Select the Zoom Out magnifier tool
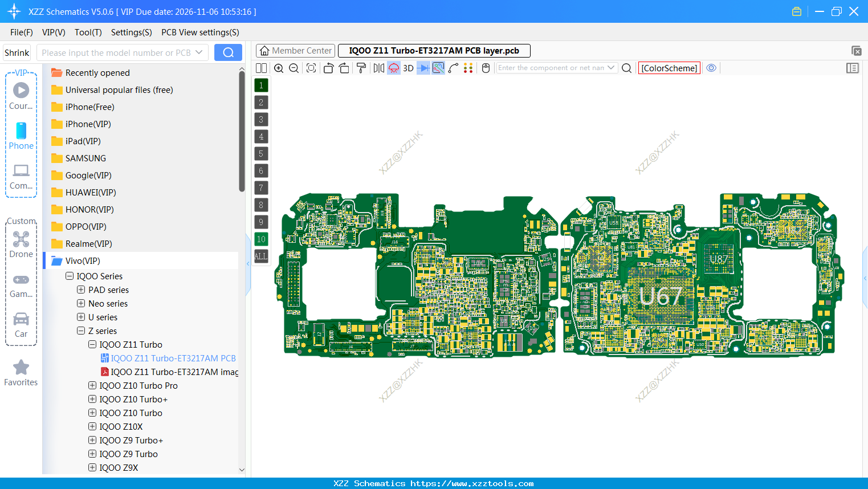 (294, 68)
